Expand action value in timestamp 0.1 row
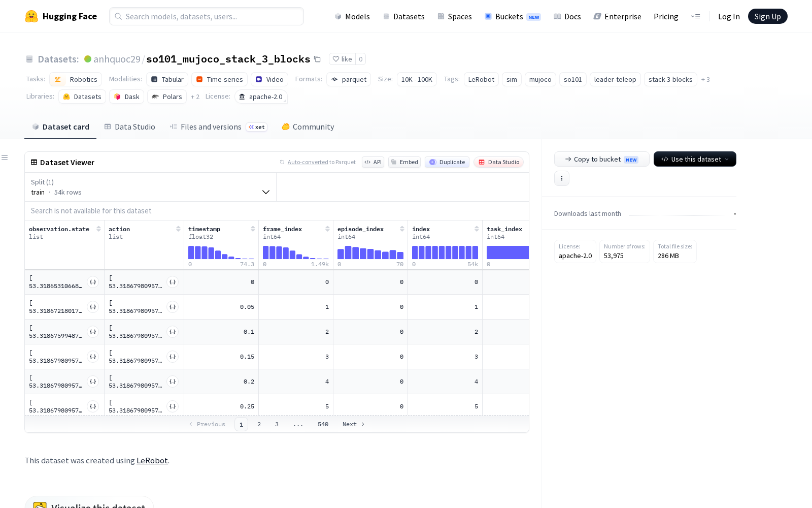812x508 pixels. click(173, 332)
